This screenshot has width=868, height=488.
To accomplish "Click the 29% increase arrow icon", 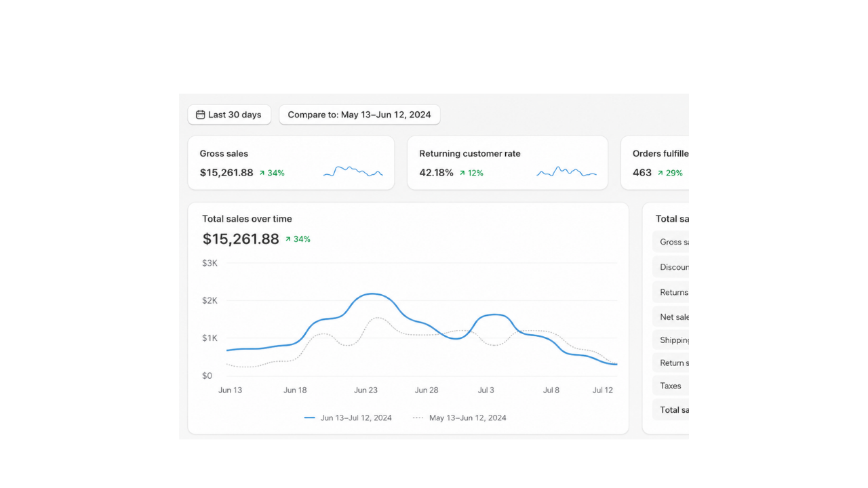I will click(x=660, y=173).
